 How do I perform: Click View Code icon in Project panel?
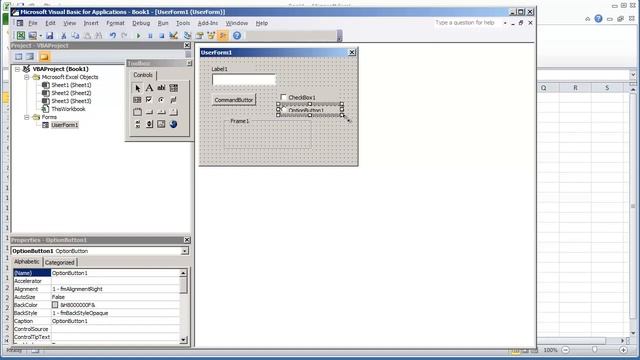pos(19,56)
